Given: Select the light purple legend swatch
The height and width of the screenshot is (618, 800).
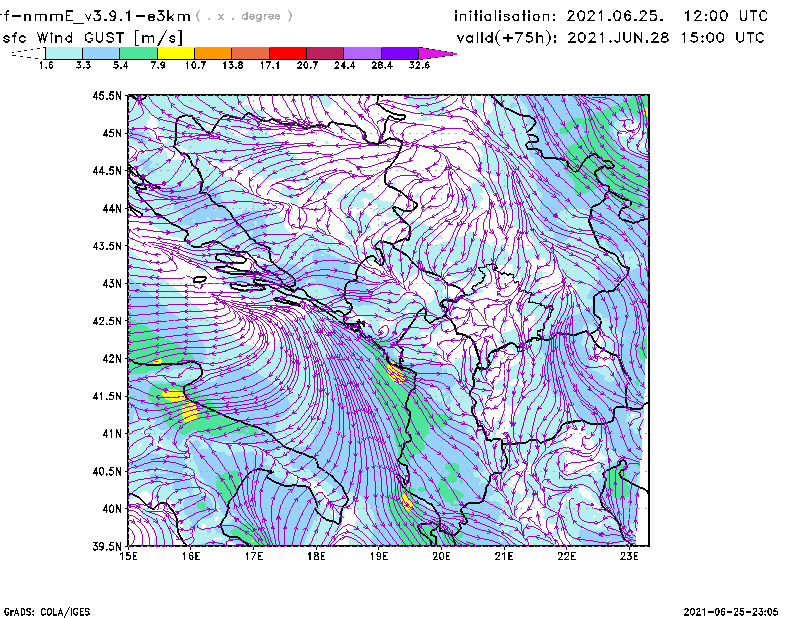Looking at the screenshot, I should (363, 53).
